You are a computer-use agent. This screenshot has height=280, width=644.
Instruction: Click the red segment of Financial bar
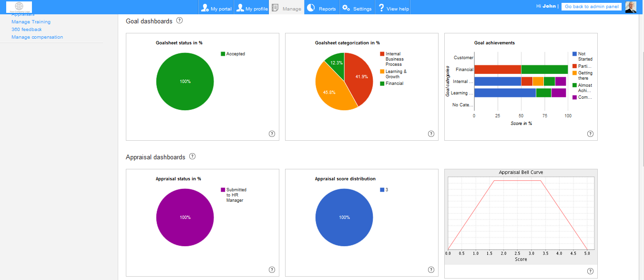(x=498, y=70)
